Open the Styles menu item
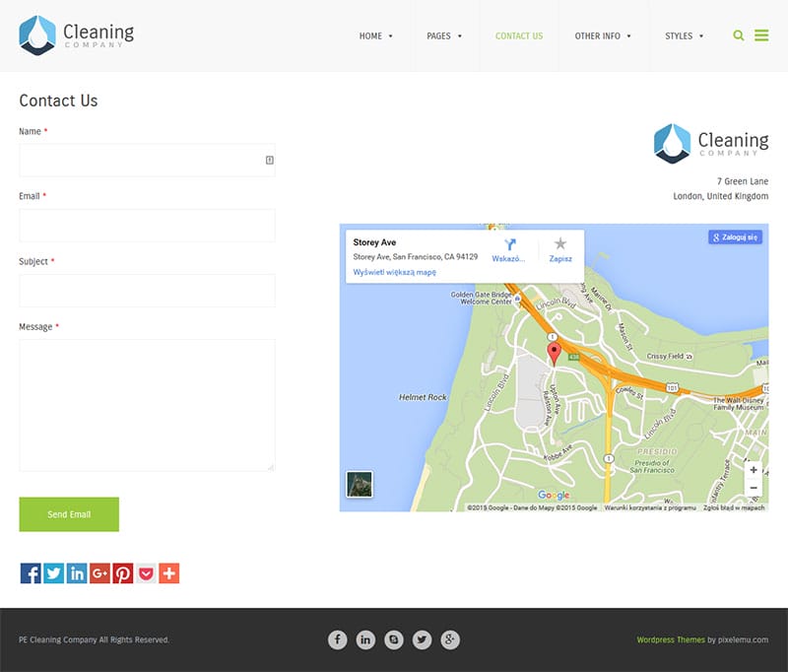The height and width of the screenshot is (672, 788). tap(684, 36)
